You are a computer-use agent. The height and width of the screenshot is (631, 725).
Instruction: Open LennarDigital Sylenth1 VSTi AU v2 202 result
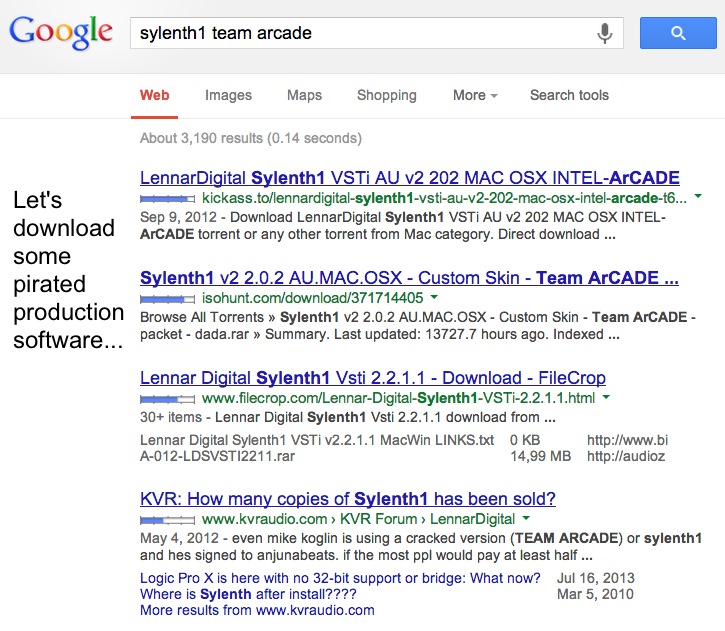(x=410, y=178)
